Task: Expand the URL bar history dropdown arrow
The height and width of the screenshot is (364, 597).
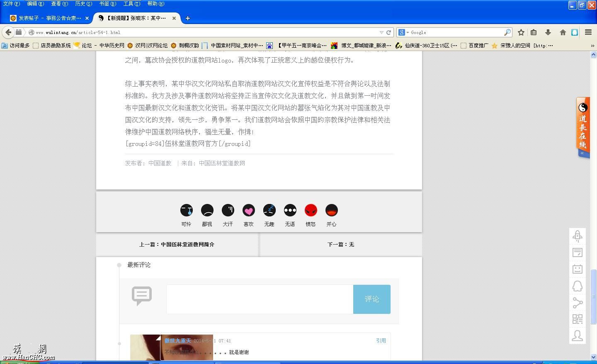Action: [381, 32]
